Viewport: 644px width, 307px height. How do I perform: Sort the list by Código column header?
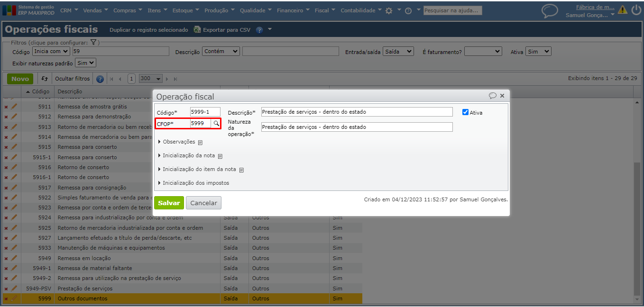[37, 91]
